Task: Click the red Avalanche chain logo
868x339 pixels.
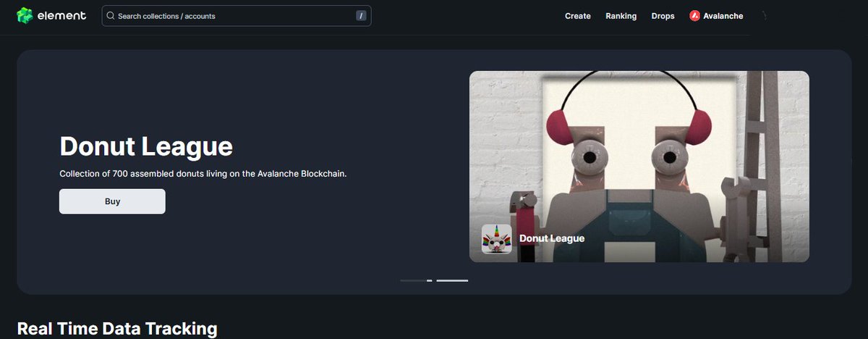Action: pos(694,16)
